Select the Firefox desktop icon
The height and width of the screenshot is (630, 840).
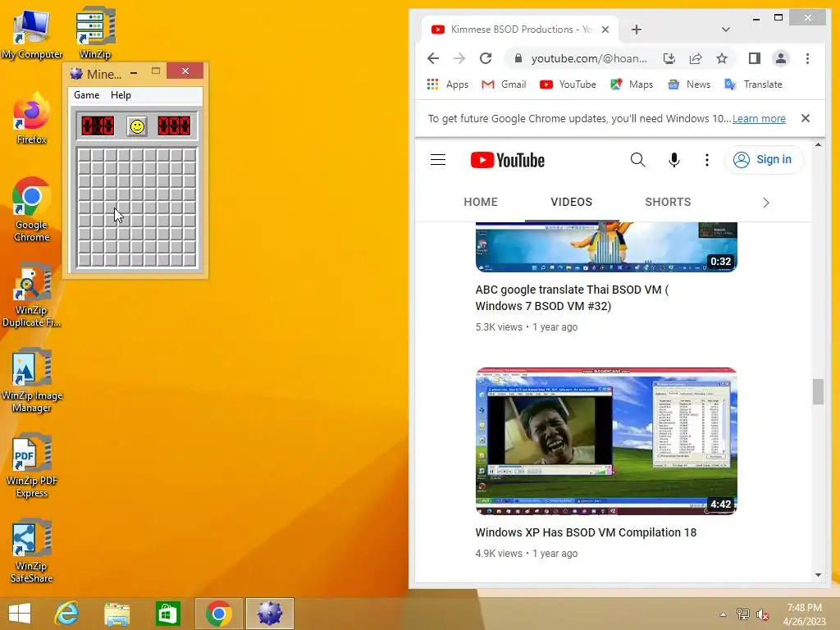pos(32,119)
